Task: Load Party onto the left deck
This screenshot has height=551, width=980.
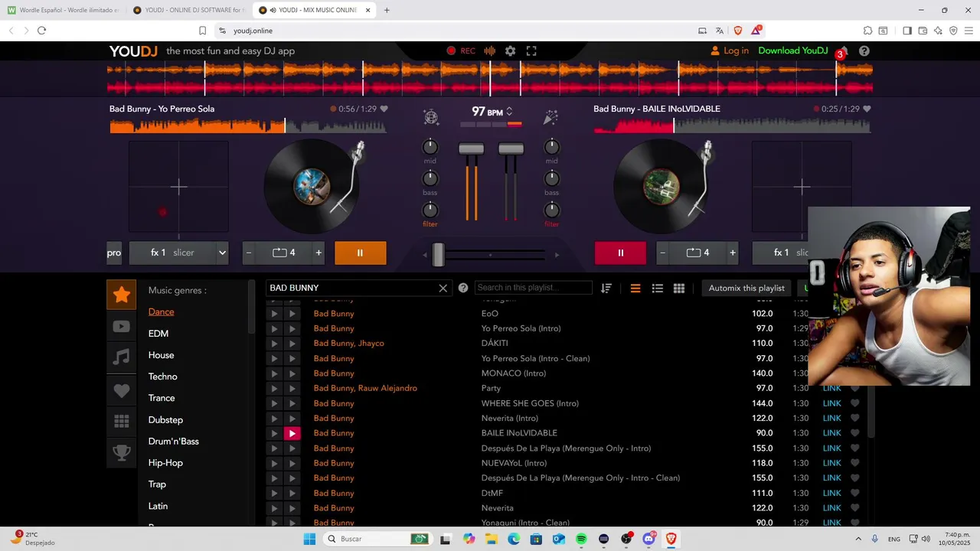Action: (274, 389)
